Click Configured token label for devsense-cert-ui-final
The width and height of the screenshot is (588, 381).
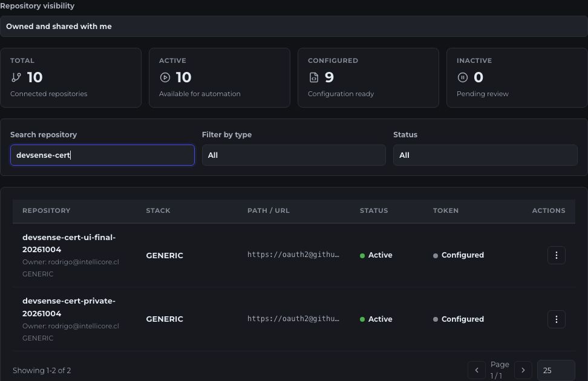tap(463, 255)
